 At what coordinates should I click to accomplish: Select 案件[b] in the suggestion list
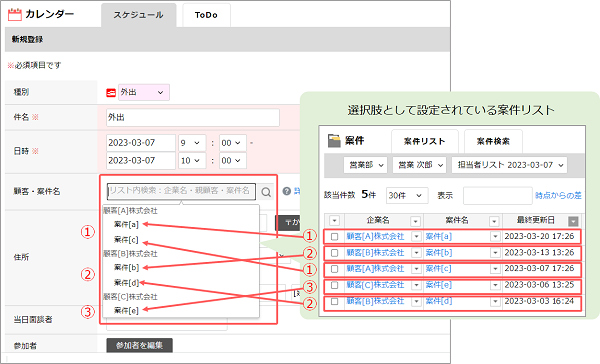pyautogui.click(x=126, y=267)
